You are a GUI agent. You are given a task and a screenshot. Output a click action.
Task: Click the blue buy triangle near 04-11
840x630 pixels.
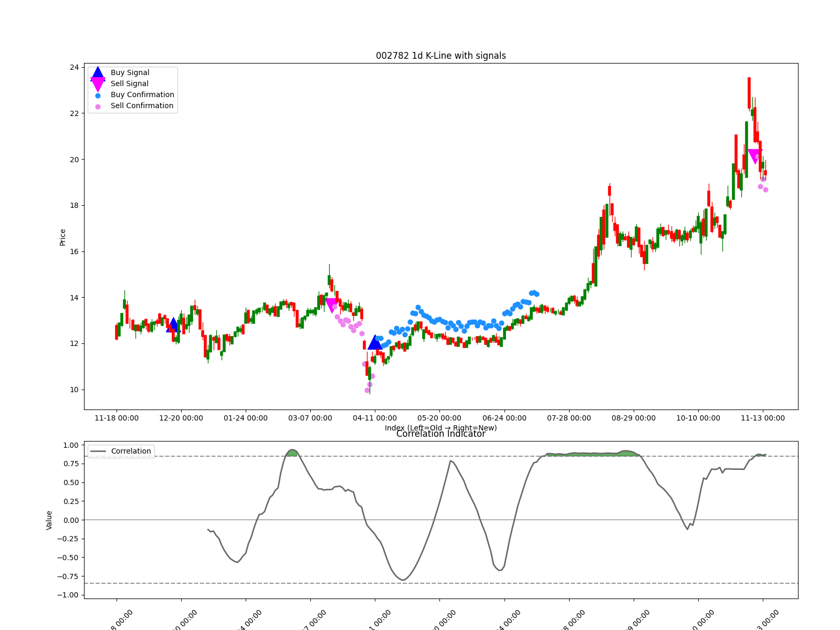point(375,343)
